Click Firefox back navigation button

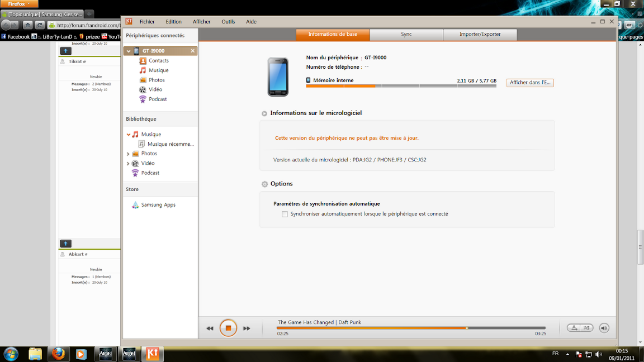(x=6, y=25)
